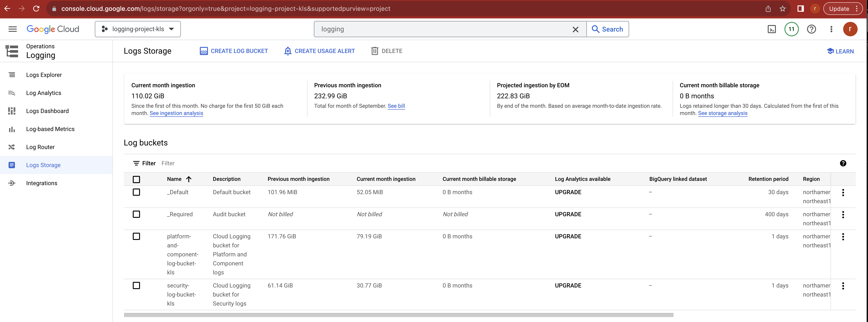Image resolution: width=868 pixels, height=322 pixels.
Task: Open Logs Explorer from the sidebar
Action: tap(44, 75)
